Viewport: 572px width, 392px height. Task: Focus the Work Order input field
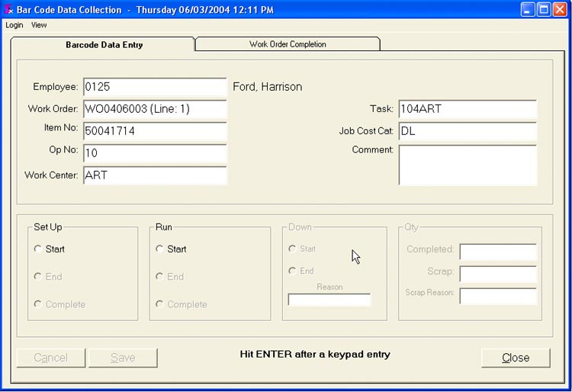tap(155, 109)
